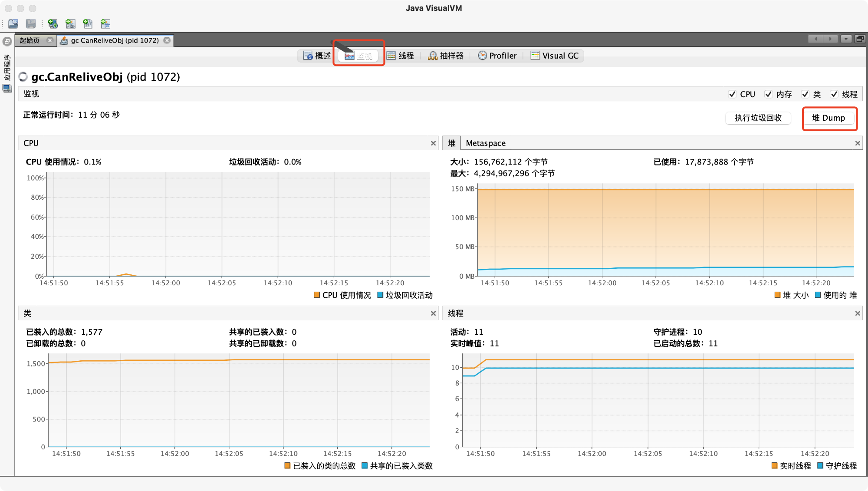Click the greyed Save toolbar icon
Image resolution: width=868 pixels, height=491 pixels.
[x=31, y=24]
